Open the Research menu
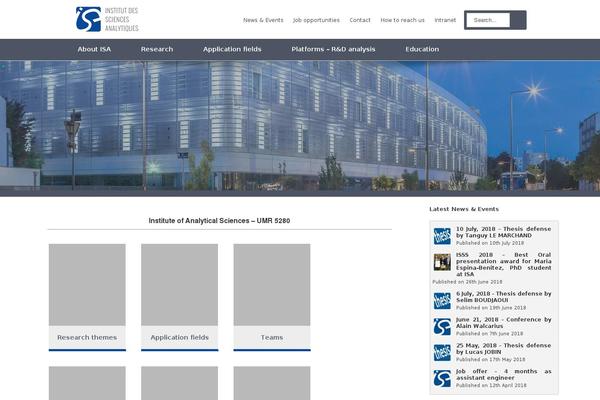The height and width of the screenshot is (400, 600). [x=157, y=49]
